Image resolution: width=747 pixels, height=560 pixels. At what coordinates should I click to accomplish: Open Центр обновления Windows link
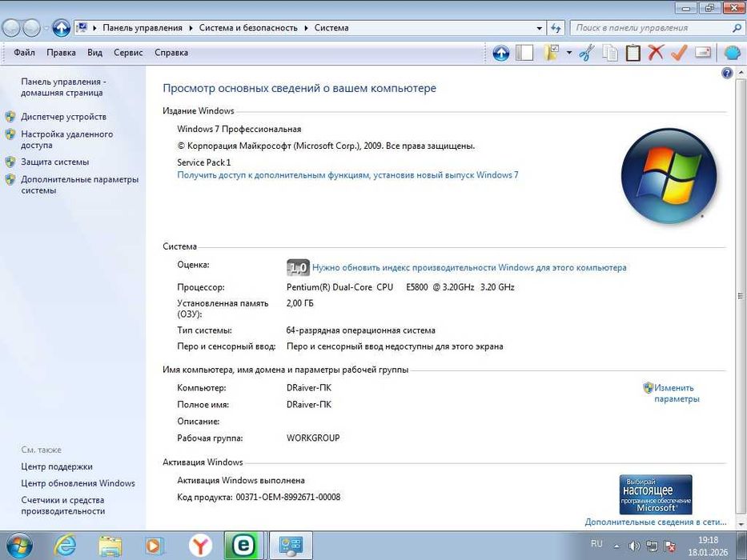tap(78, 483)
